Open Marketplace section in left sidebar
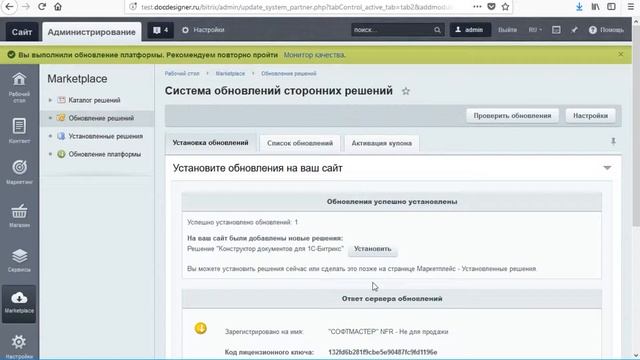 (x=19, y=303)
